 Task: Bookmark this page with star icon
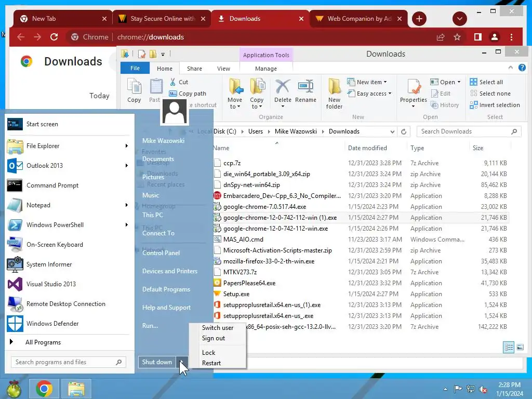click(x=457, y=37)
